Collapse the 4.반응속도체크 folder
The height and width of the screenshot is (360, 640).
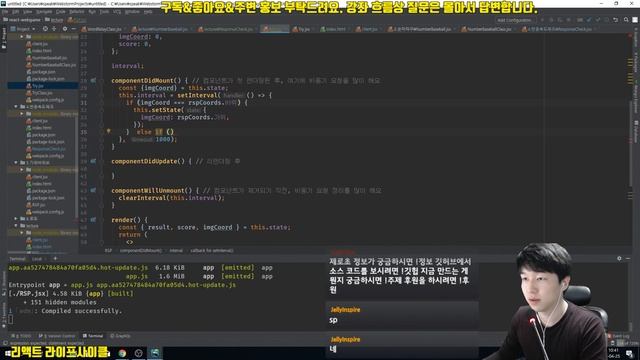(16, 107)
